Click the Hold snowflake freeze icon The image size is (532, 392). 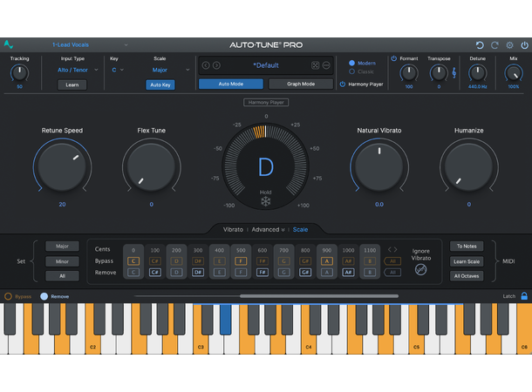pyautogui.click(x=266, y=201)
